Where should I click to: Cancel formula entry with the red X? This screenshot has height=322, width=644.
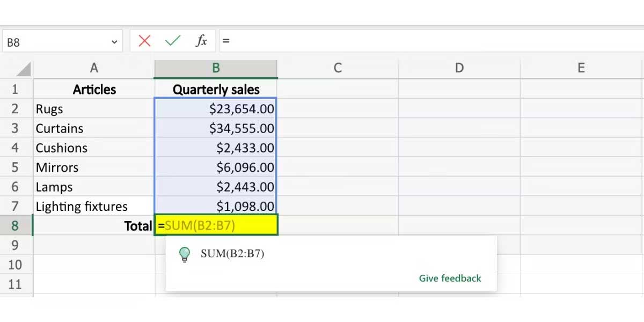coord(144,40)
